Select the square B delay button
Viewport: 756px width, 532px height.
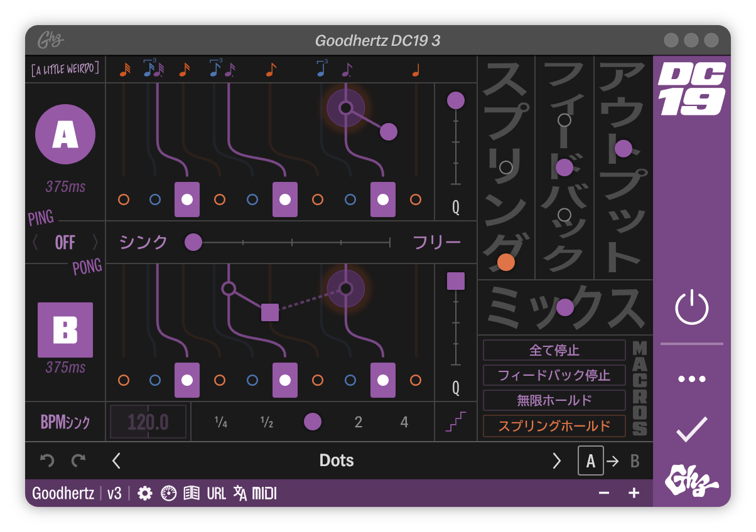pyautogui.click(x=65, y=330)
